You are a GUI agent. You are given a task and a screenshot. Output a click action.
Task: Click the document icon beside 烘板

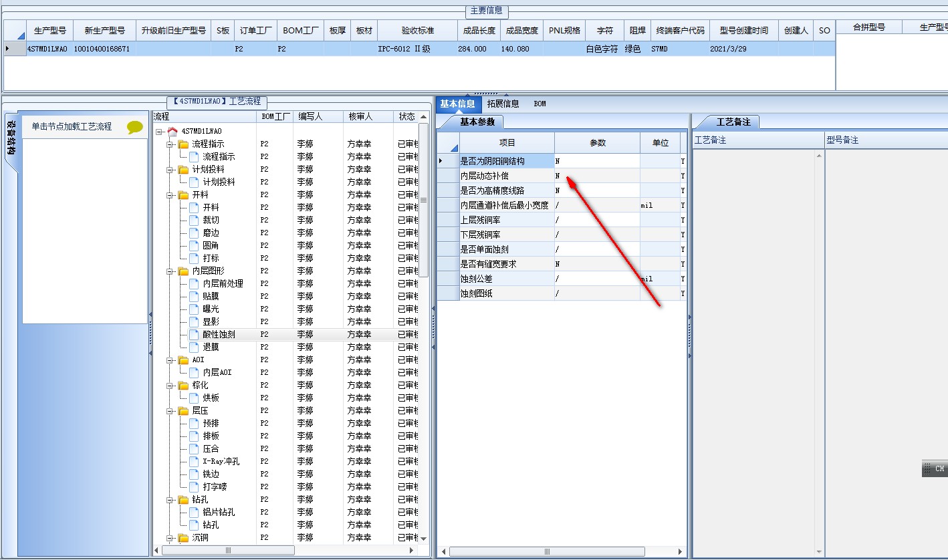(194, 398)
